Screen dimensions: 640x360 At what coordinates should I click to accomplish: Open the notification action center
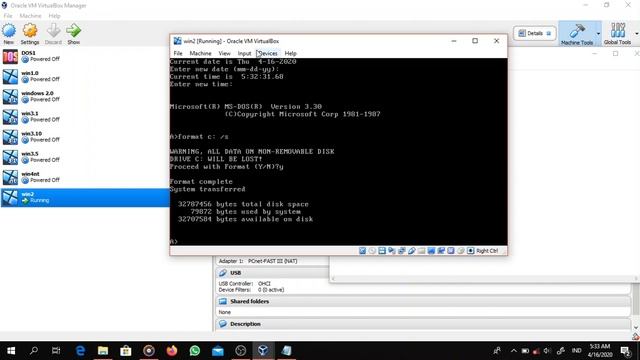[625, 351]
